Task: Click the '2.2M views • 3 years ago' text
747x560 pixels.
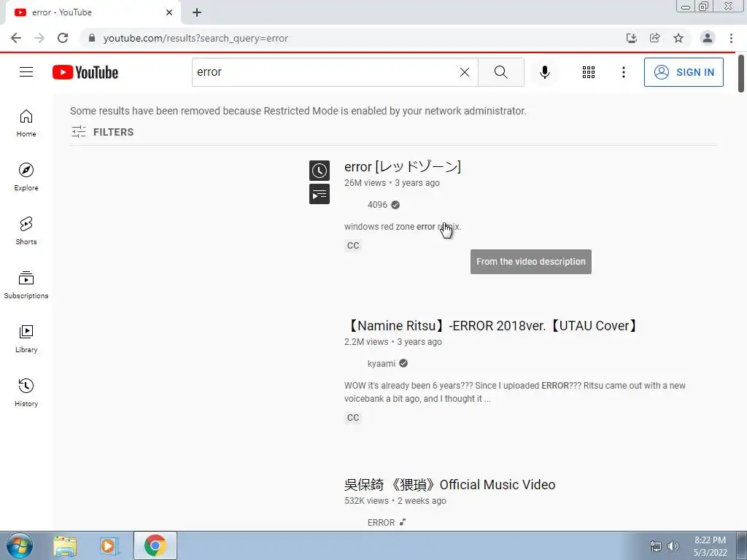Action: tap(393, 342)
